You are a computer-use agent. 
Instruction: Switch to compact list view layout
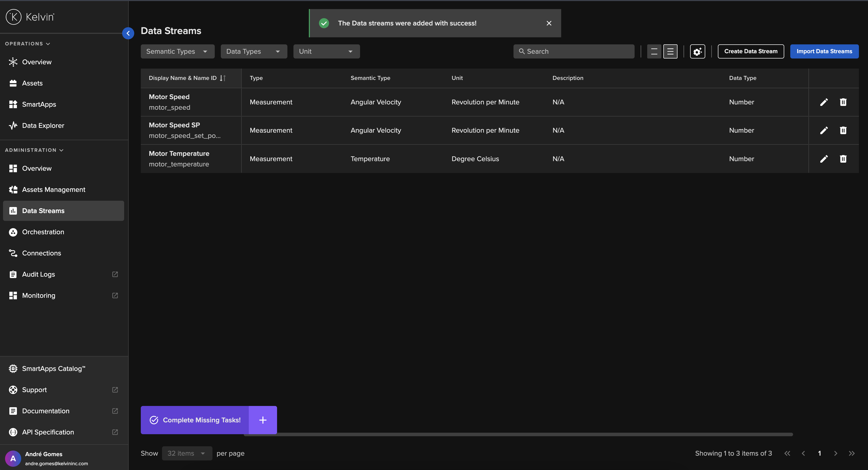tap(654, 51)
